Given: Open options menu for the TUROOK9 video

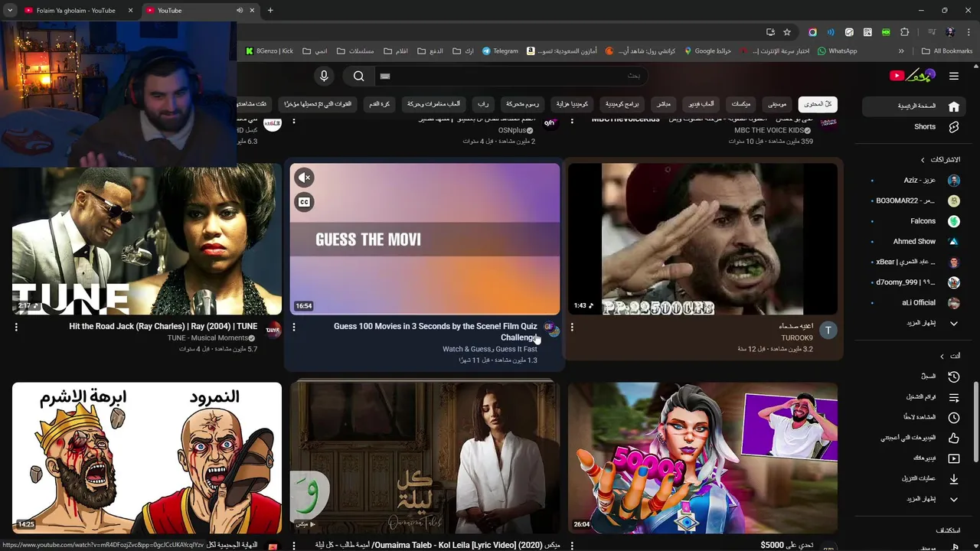Looking at the screenshot, I should [572, 327].
